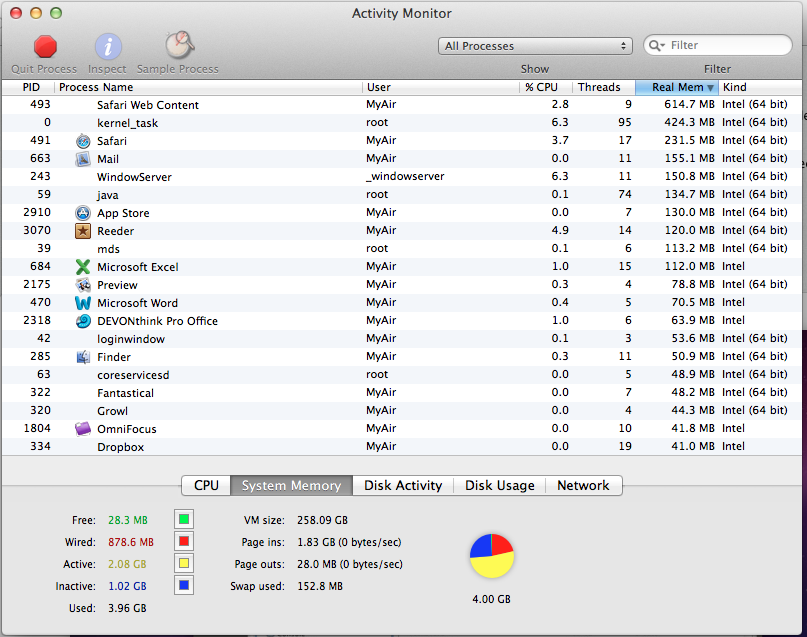The image size is (807, 637).
Task: Sort by % CPU column header
Action: pyautogui.click(x=546, y=87)
